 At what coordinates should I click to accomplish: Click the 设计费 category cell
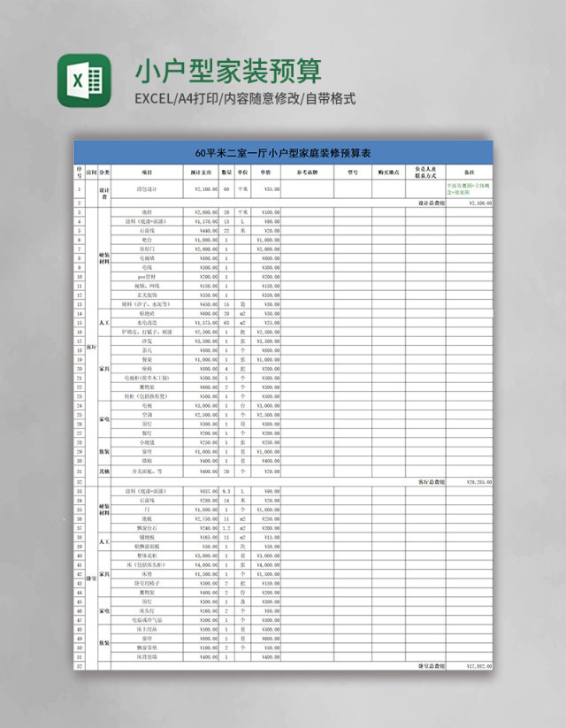104,193
